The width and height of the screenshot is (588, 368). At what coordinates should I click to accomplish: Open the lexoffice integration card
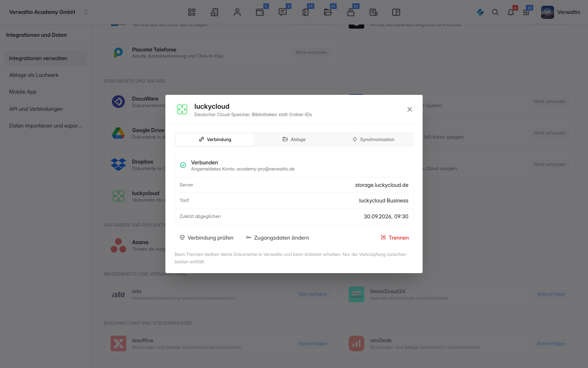point(221,343)
